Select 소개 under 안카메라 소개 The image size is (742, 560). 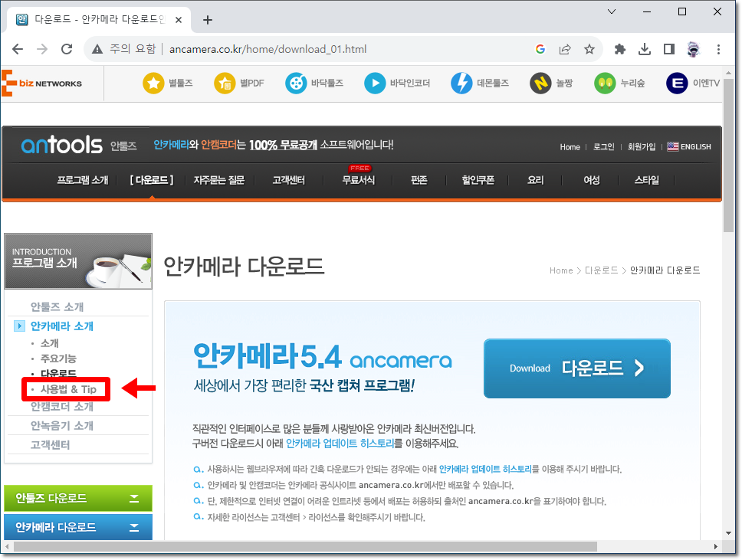pos(50,343)
